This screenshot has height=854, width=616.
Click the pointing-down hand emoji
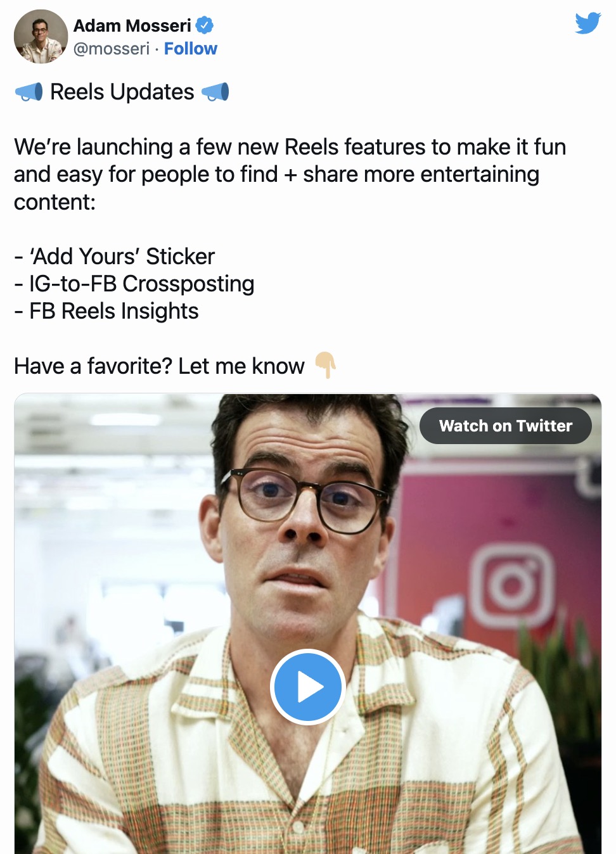(x=325, y=365)
